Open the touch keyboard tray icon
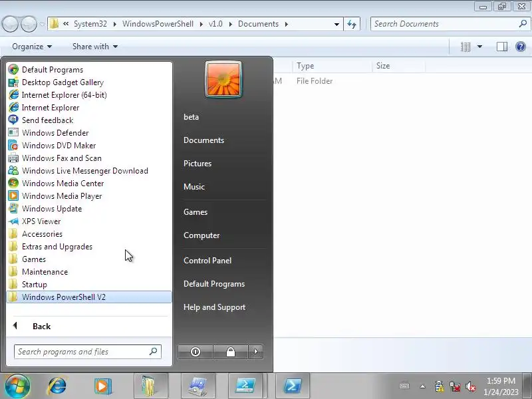 [x=404, y=386]
